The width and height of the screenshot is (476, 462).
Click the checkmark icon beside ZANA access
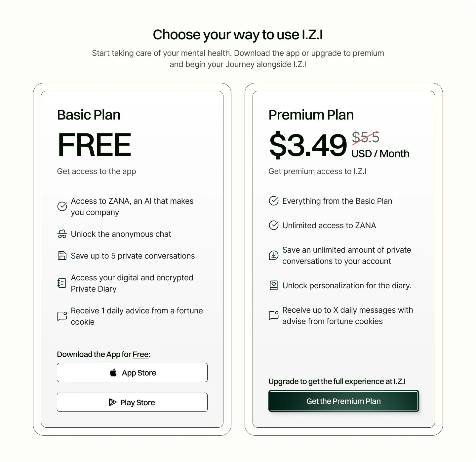[62, 206]
